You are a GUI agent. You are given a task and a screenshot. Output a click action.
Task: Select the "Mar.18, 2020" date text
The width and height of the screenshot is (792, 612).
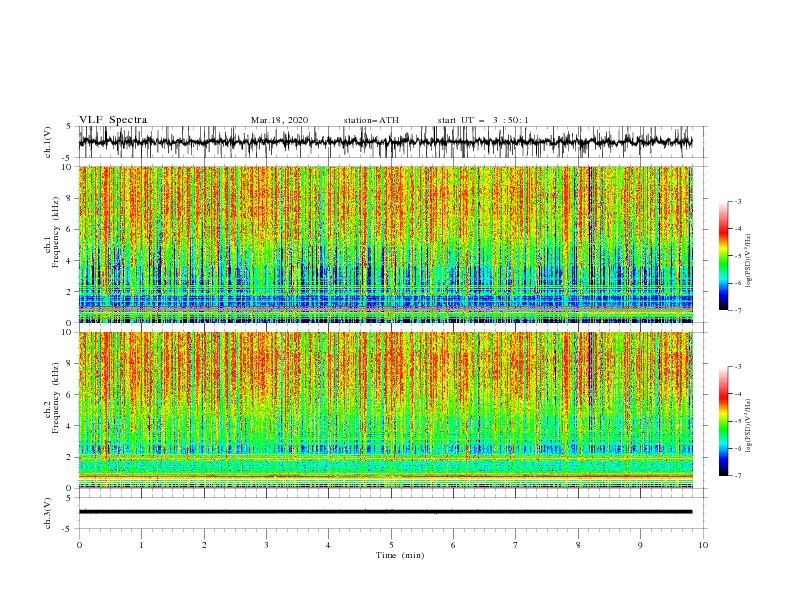(x=279, y=120)
